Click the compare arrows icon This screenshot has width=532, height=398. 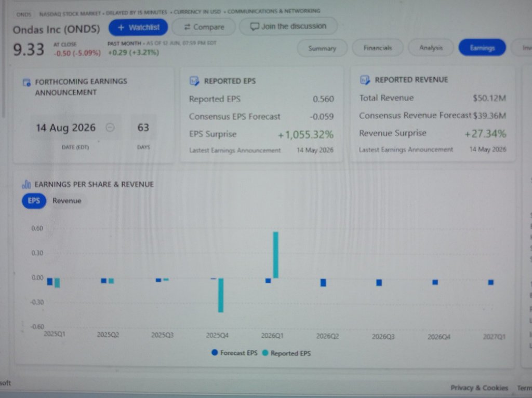pos(187,27)
